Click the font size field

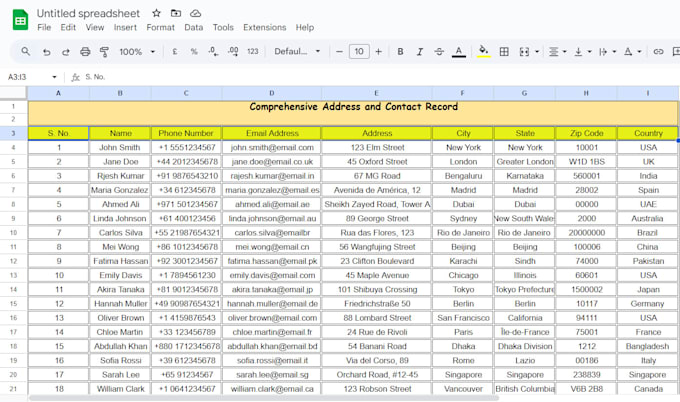[359, 52]
